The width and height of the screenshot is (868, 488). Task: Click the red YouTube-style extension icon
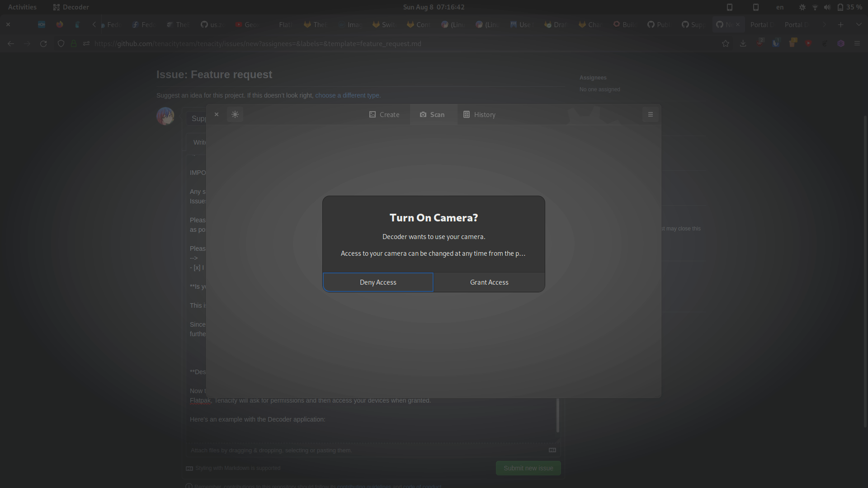pyautogui.click(x=809, y=43)
